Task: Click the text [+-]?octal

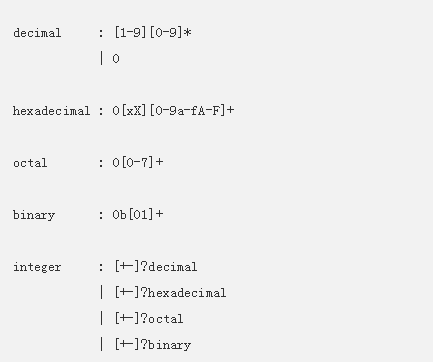Action: (149, 319)
